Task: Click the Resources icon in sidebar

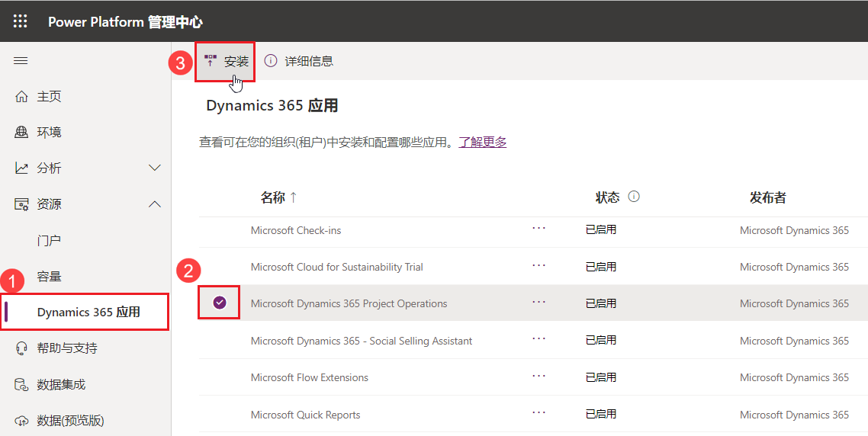Action: pyautogui.click(x=21, y=204)
